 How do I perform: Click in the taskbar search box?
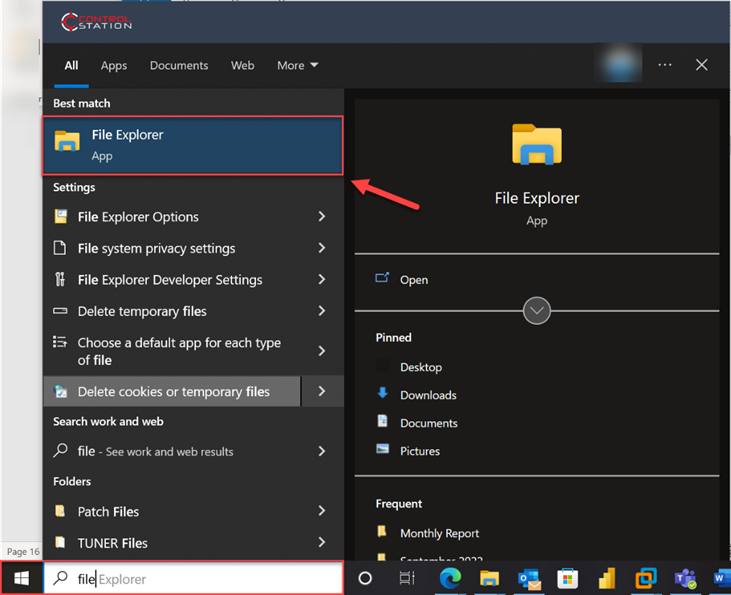(200, 578)
